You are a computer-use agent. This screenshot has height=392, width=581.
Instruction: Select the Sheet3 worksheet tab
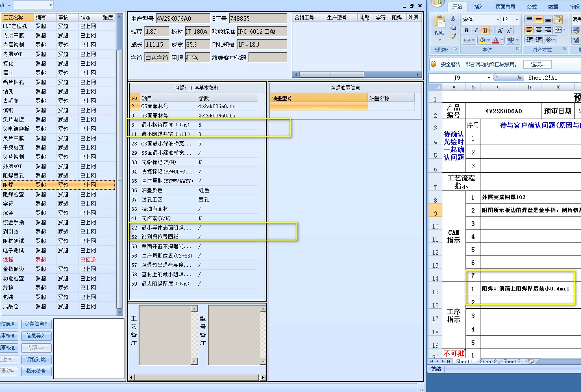[x=511, y=361]
